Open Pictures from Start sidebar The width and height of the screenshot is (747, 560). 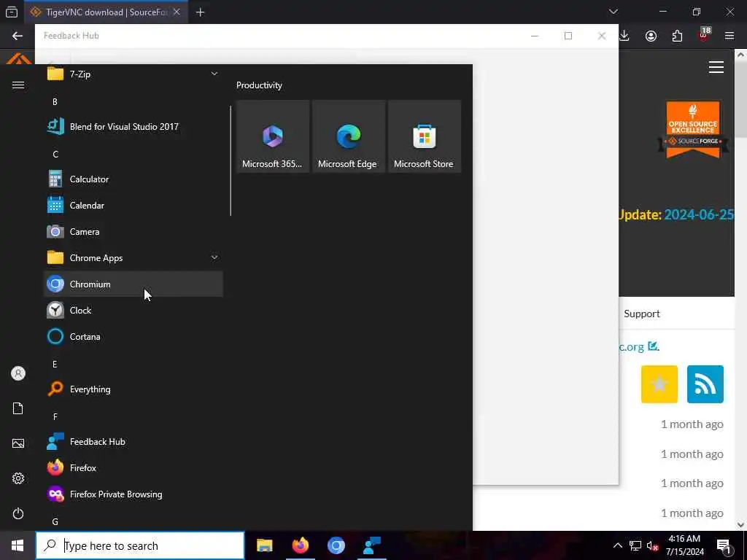18,443
